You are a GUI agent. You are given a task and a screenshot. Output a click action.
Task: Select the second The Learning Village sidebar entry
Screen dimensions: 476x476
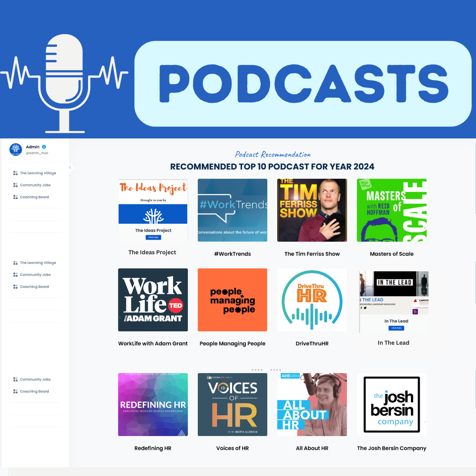coord(35,263)
